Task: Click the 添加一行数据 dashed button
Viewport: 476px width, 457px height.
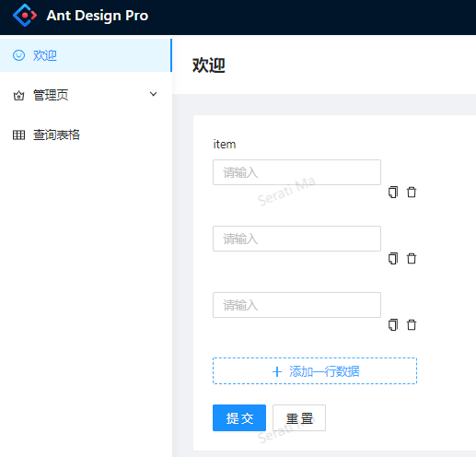Action: pyautogui.click(x=315, y=371)
